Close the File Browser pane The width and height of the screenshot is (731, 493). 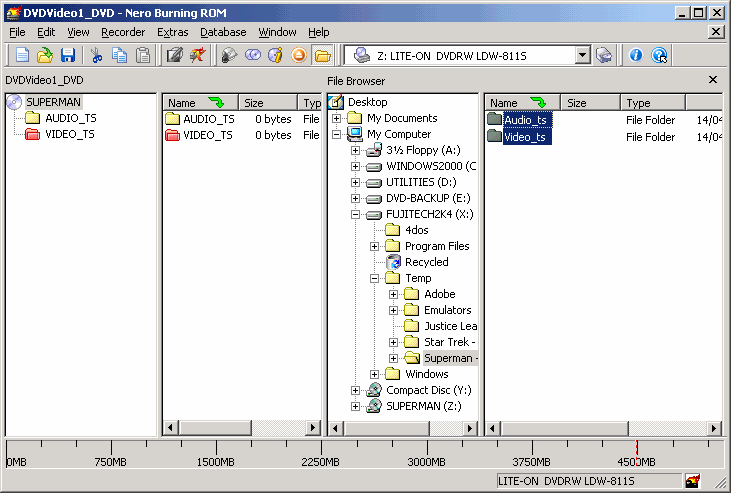[713, 80]
